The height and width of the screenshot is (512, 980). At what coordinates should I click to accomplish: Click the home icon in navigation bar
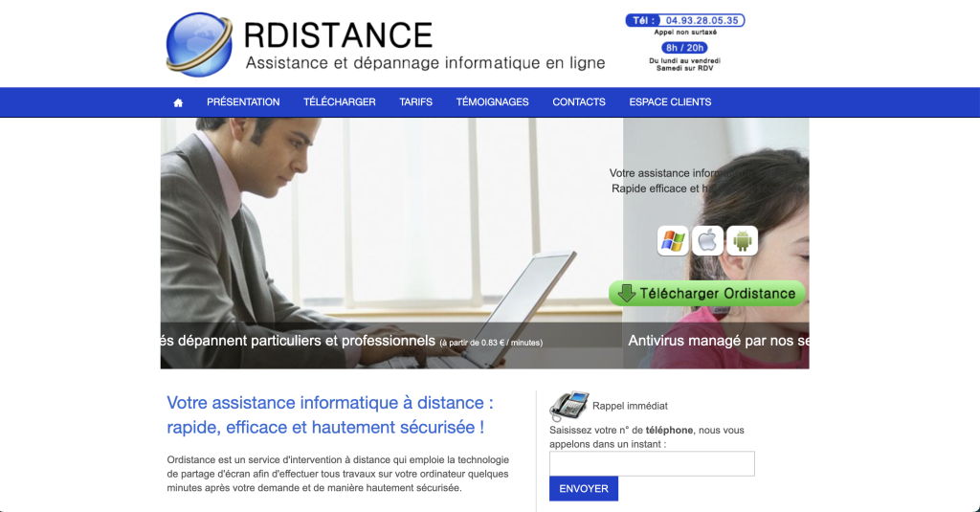coord(178,102)
